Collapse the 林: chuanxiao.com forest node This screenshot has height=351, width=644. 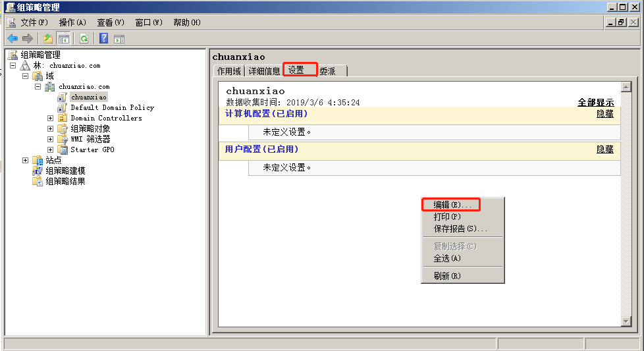pyautogui.click(x=13, y=66)
